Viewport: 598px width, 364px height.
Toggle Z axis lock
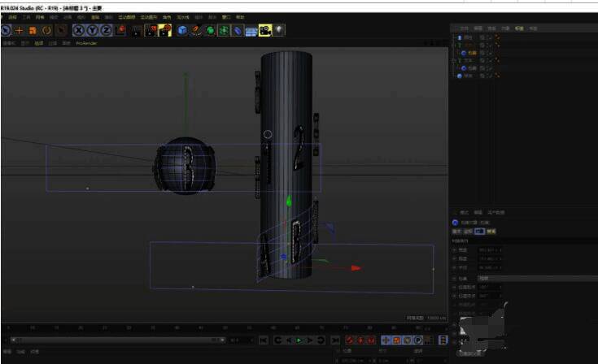[107, 30]
